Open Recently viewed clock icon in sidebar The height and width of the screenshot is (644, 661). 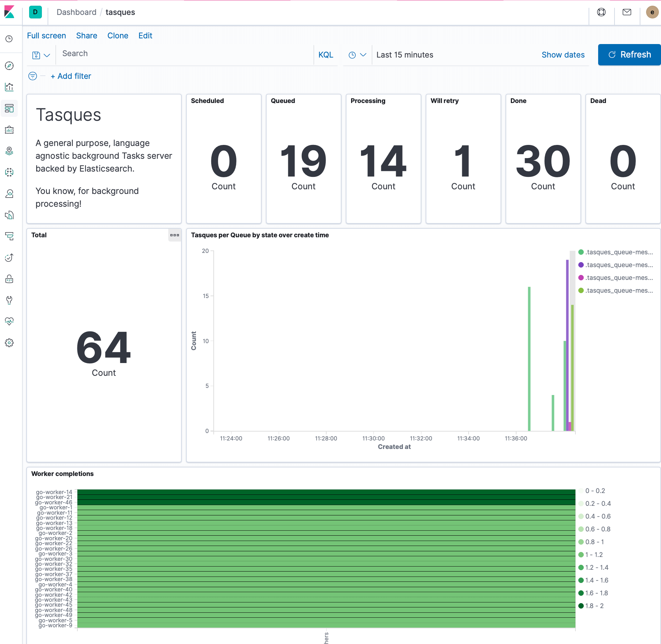tap(9, 39)
